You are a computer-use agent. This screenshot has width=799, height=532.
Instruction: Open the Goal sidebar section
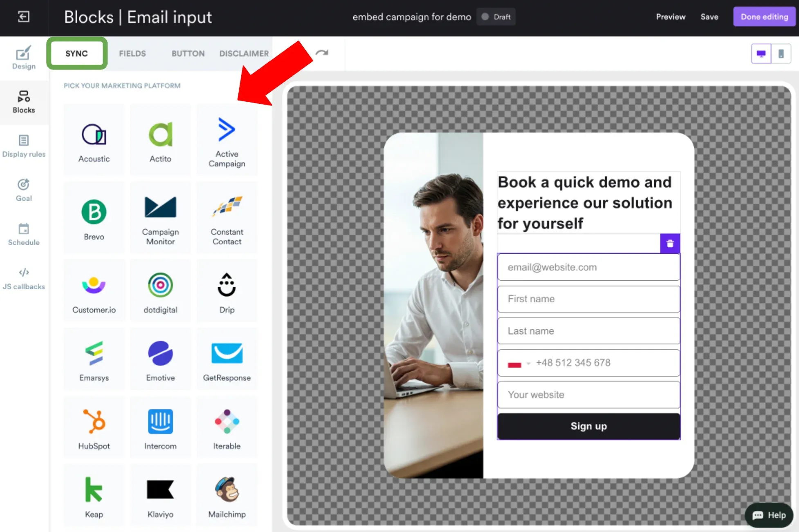(x=24, y=190)
